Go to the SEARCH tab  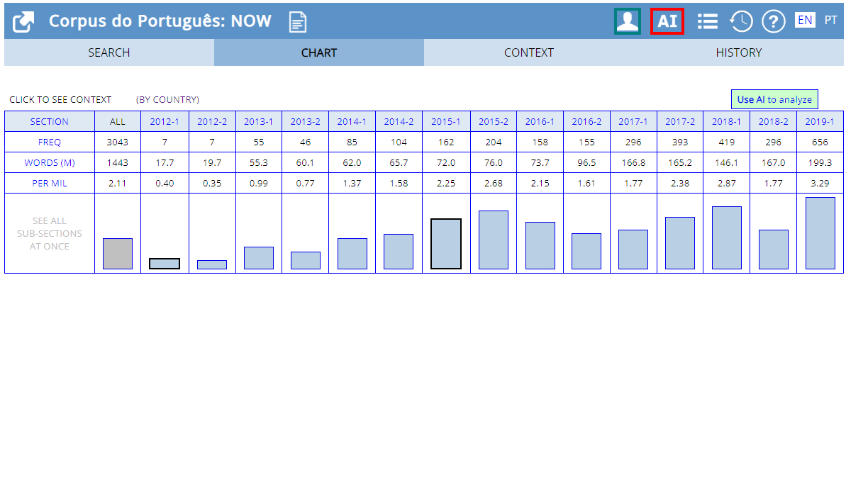point(109,52)
